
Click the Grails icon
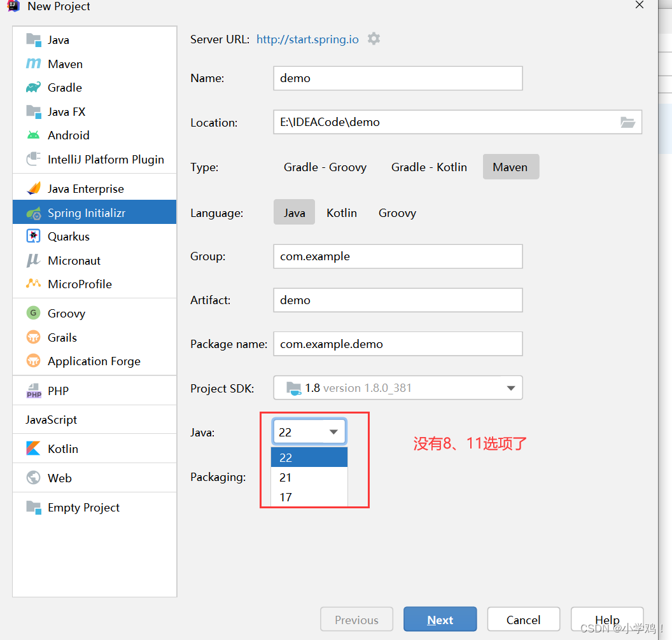pyautogui.click(x=34, y=337)
